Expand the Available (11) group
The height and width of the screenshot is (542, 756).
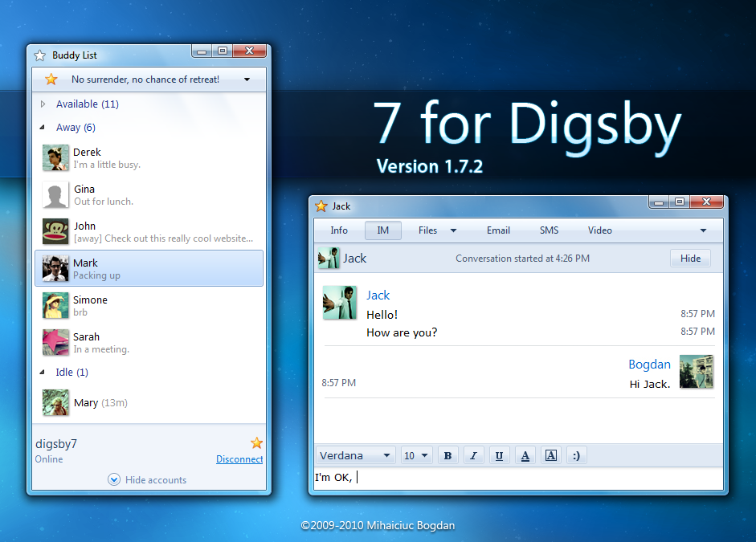click(x=43, y=104)
